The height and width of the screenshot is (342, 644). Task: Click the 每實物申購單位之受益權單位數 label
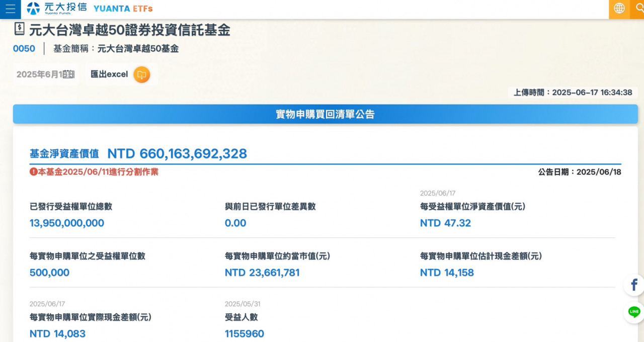[88, 256]
